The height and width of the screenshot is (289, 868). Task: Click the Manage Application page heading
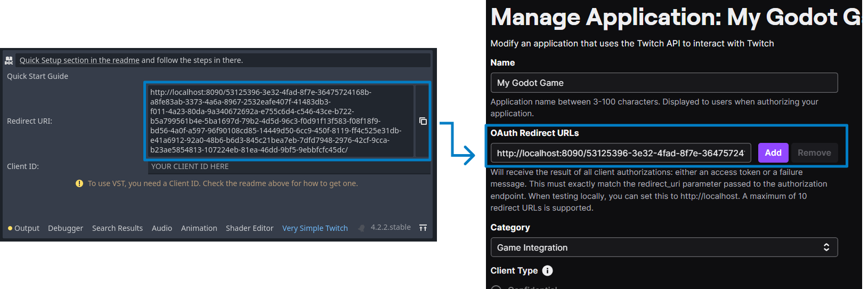tap(676, 17)
